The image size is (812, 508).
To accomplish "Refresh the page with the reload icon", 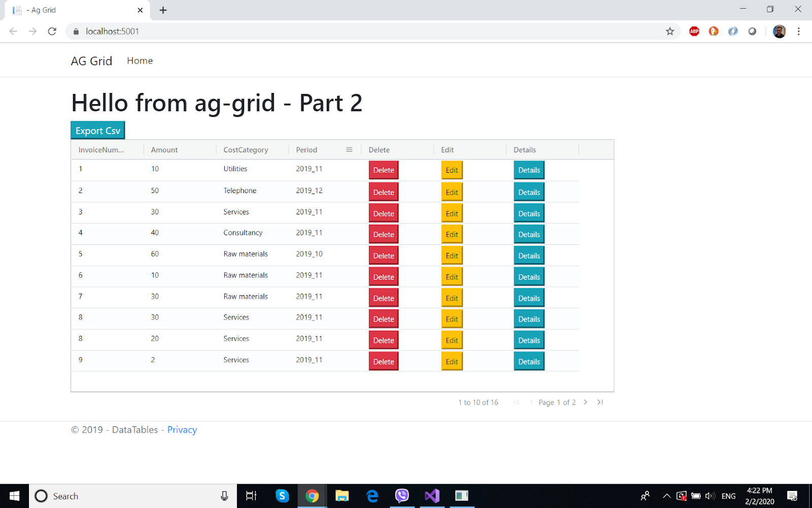I will coord(52,31).
